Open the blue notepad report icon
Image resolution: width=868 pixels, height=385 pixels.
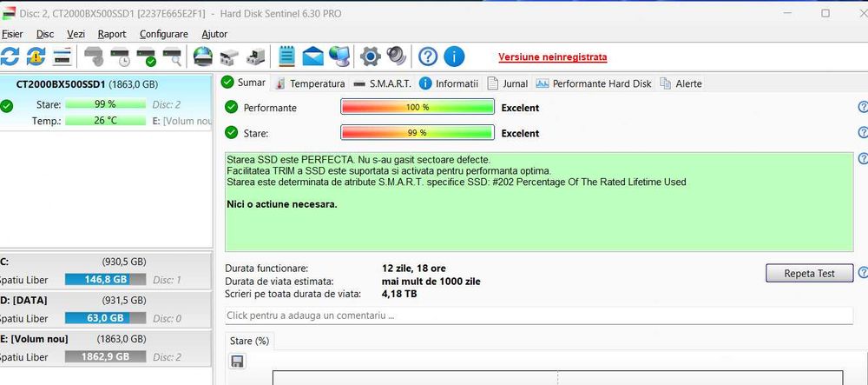[286, 56]
